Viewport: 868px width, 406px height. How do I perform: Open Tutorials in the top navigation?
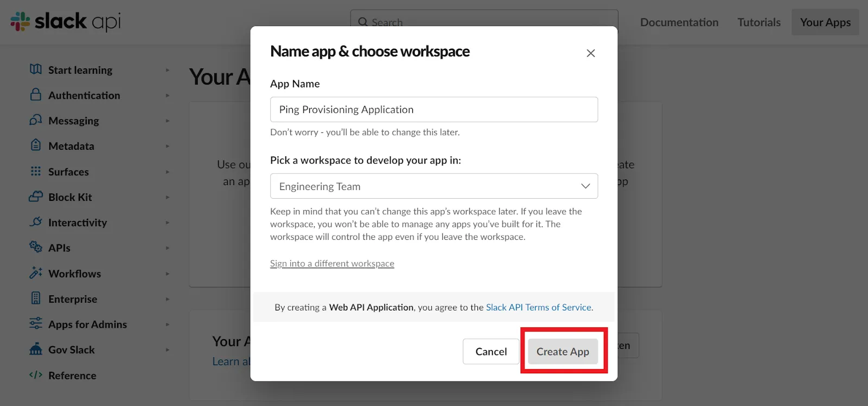759,22
